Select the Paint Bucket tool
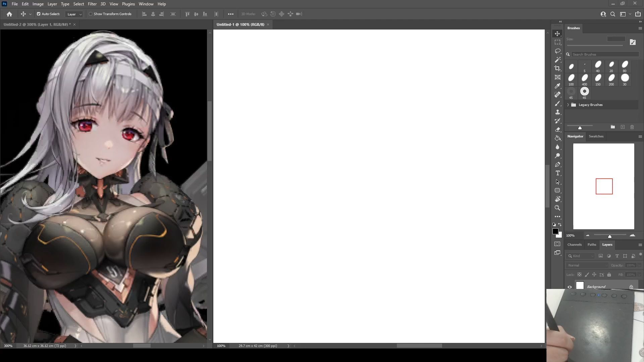 557,138
